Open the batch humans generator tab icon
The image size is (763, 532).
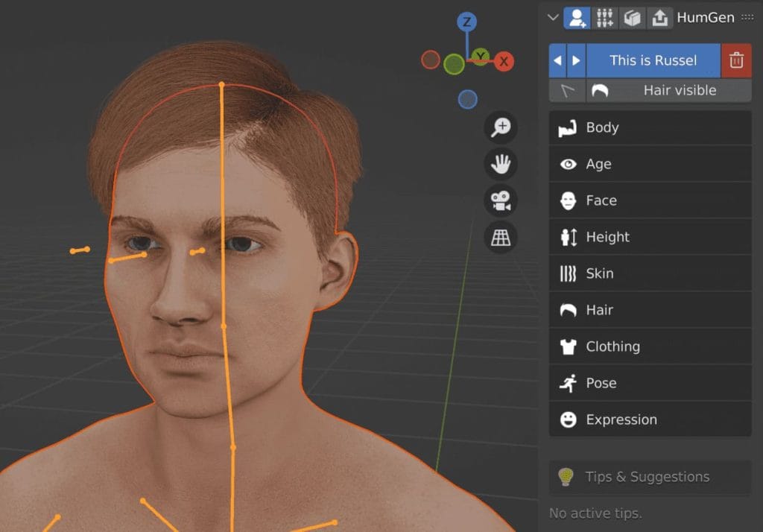(604, 18)
